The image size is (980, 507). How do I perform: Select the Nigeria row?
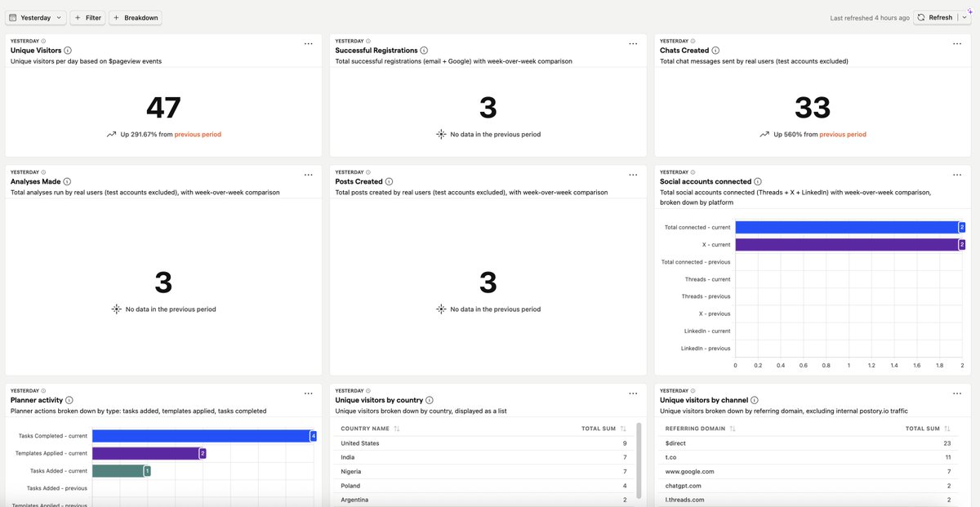tap(483, 472)
